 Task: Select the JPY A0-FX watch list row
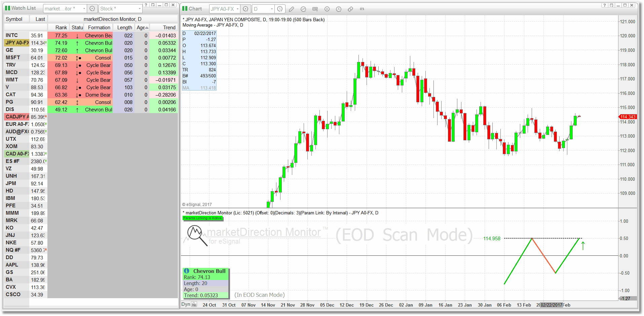click(17, 43)
